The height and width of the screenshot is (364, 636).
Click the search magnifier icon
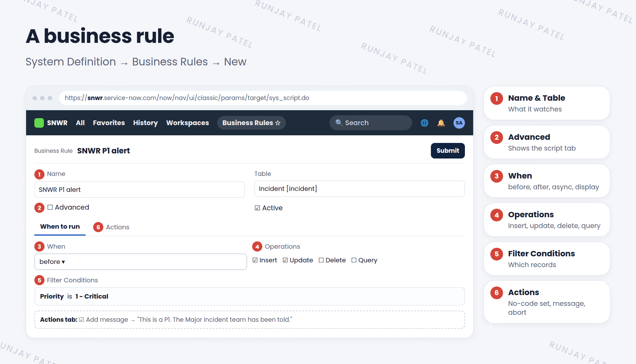[x=339, y=123]
